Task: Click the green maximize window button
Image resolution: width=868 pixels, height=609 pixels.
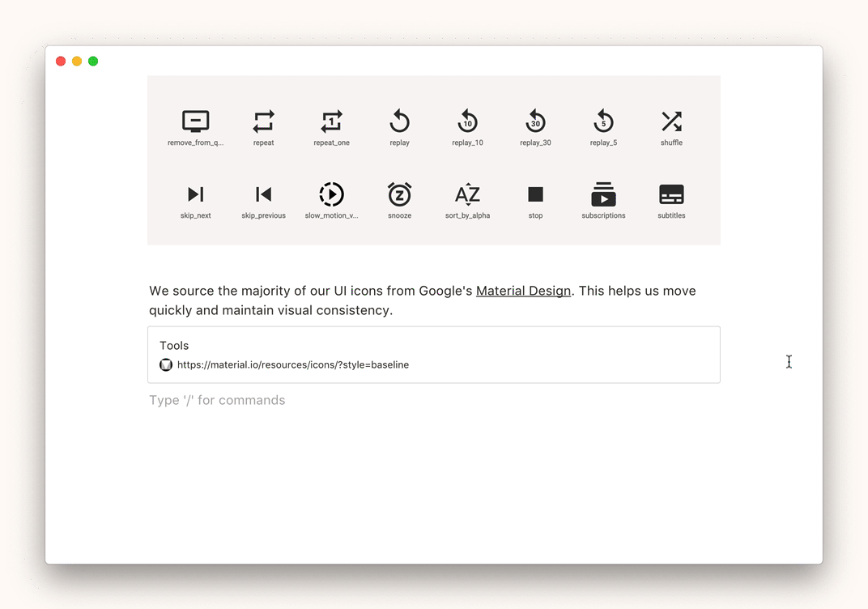Action: tap(93, 62)
